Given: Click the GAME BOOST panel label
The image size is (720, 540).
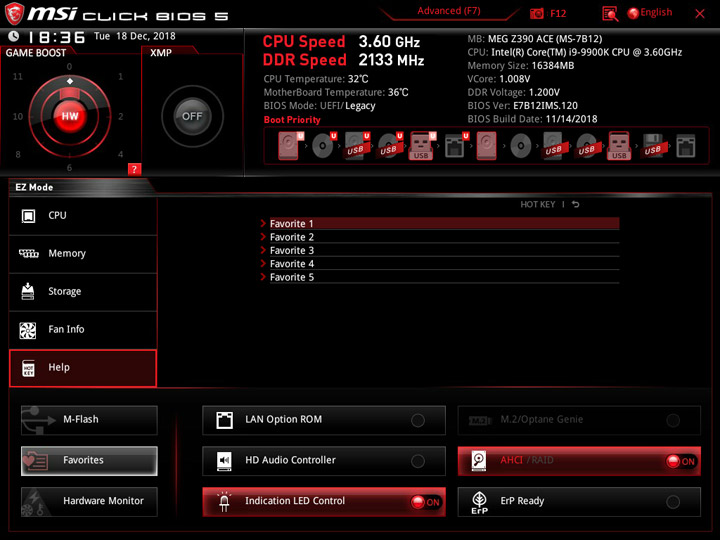Looking at the screenshot, I should coord(35,53).
